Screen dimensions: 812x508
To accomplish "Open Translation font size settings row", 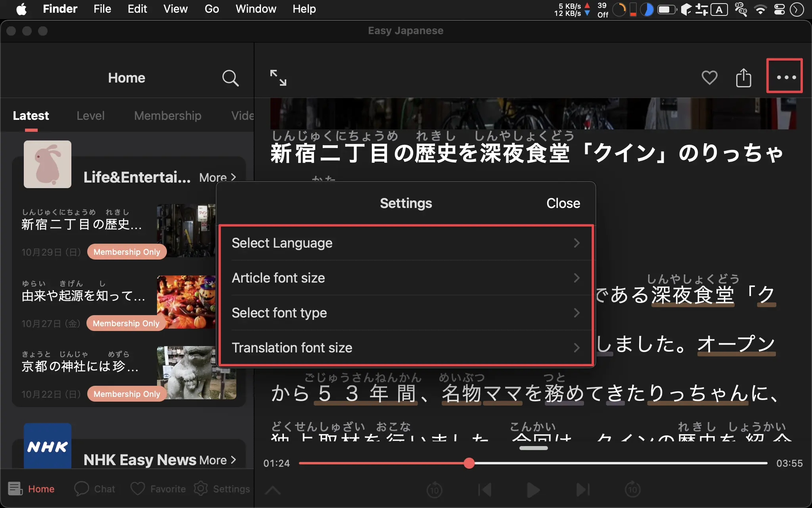I will coord(406,348).
